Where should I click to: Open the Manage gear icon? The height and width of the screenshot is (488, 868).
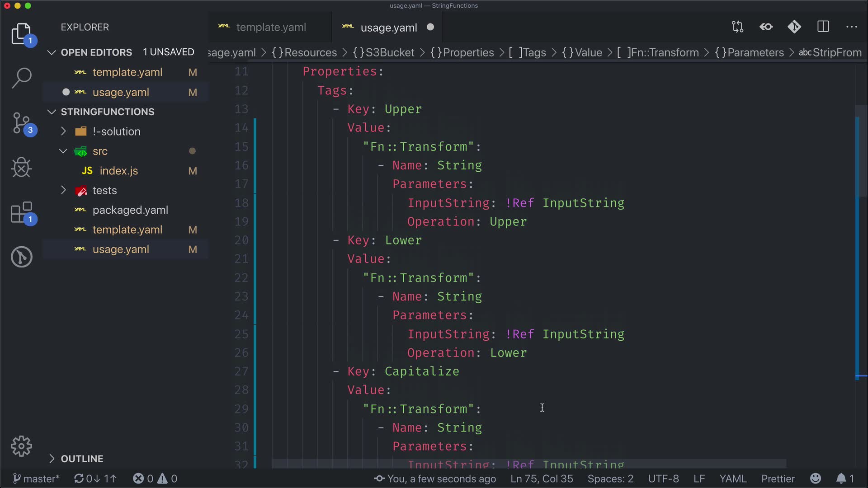(21, 446)
